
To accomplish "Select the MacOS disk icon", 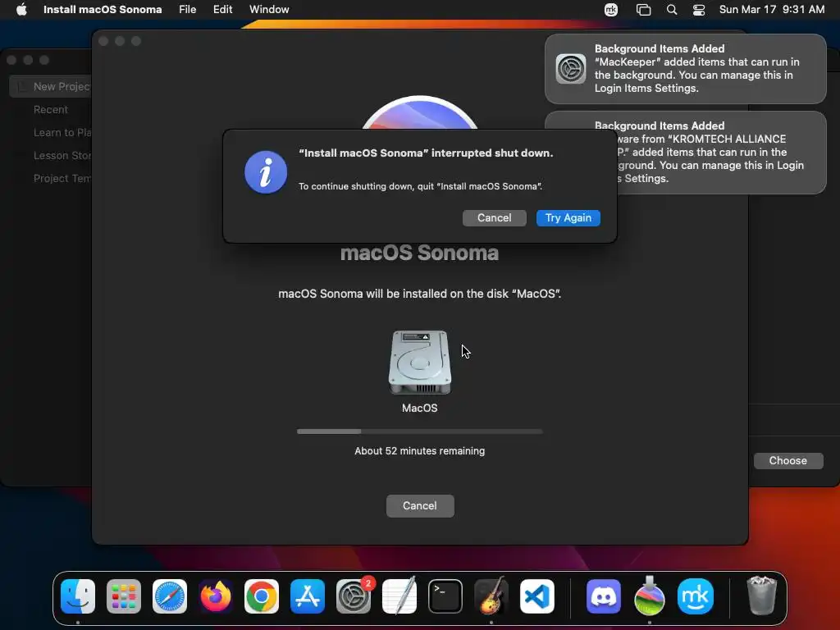I will (x=419, y=363).
